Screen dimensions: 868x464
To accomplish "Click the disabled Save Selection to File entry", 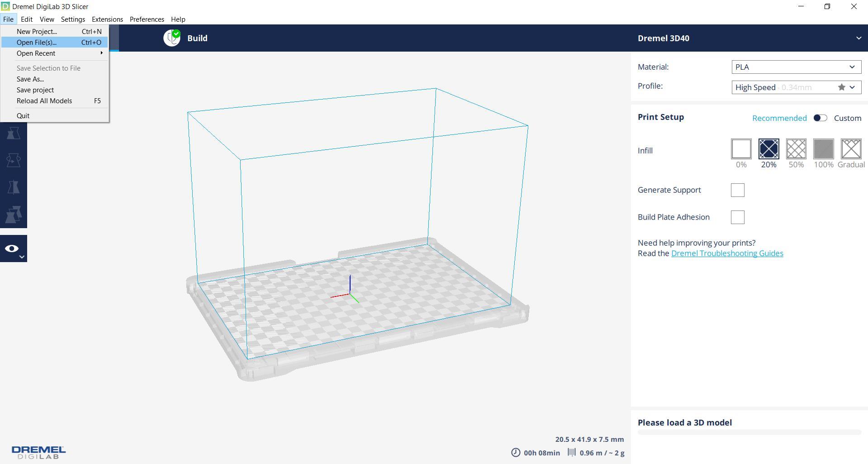I will point(54,68).
